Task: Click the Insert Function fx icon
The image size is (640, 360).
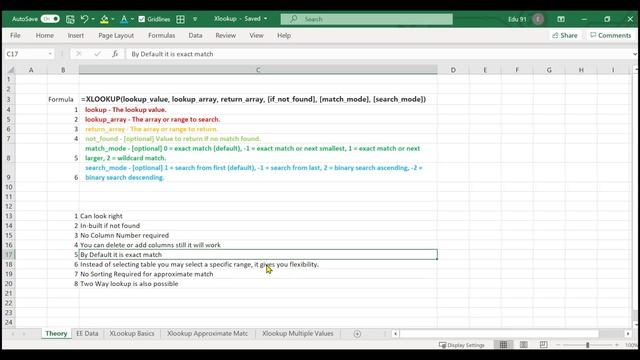Action: (x=115, y=54)
